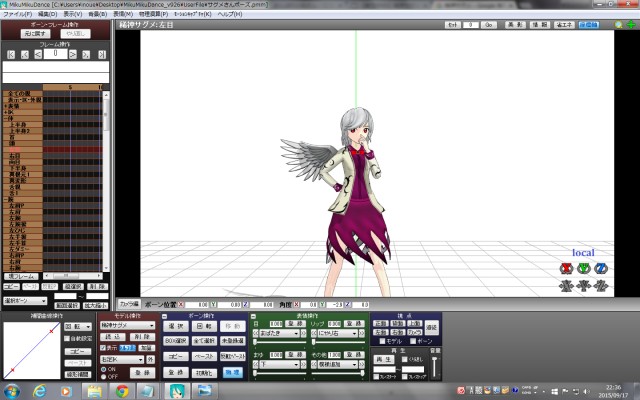The image size is (640, 400).
Task: Toggle the ボーン view-follow checkbox
Action: coord(413,341)
